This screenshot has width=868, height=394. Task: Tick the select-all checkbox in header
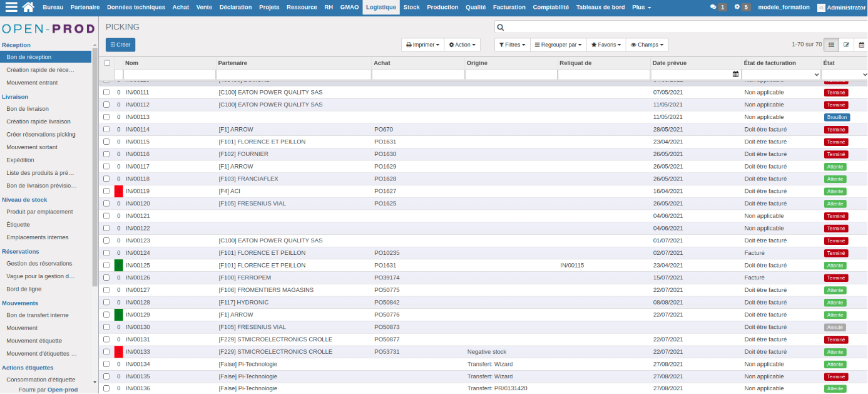tap(107, 63)
